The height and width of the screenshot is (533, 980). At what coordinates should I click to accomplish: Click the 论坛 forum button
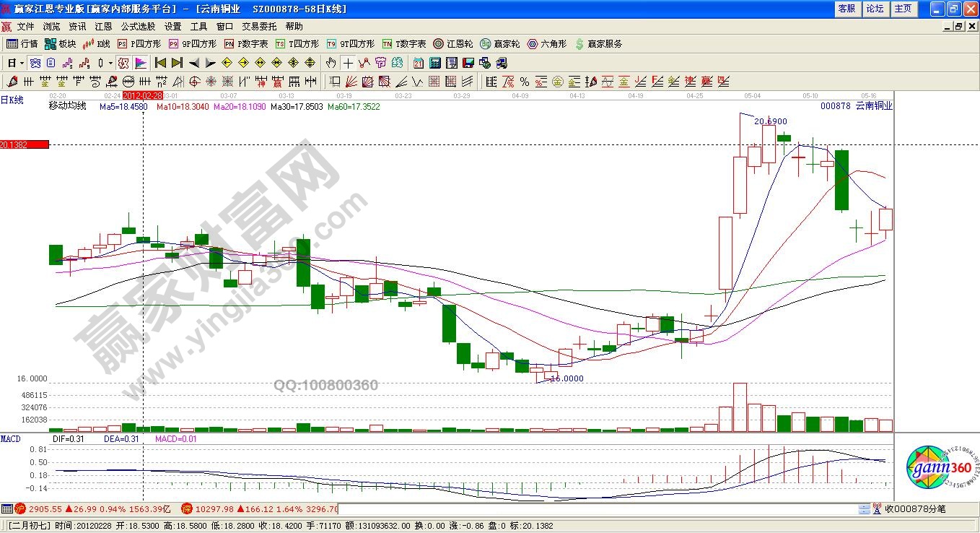875,9
